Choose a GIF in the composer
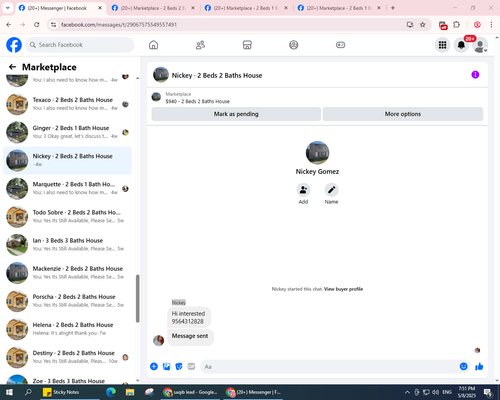The width and height of the screenshot is (500, 400). (x=191, y=367)
